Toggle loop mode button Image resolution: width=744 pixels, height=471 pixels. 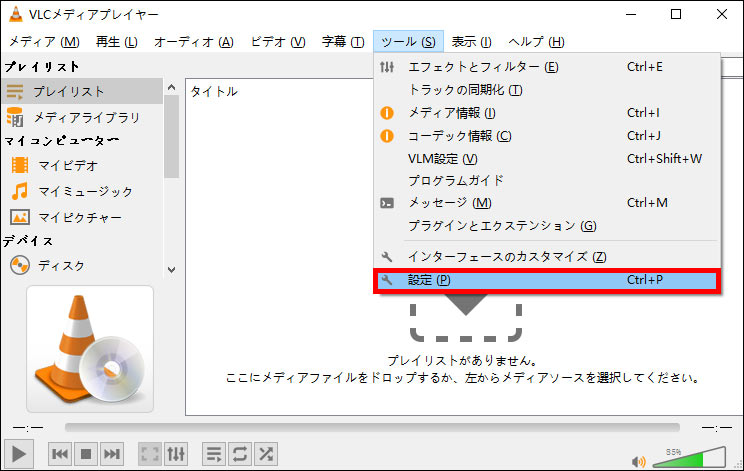pyautogui.click(x=240, y=454)
